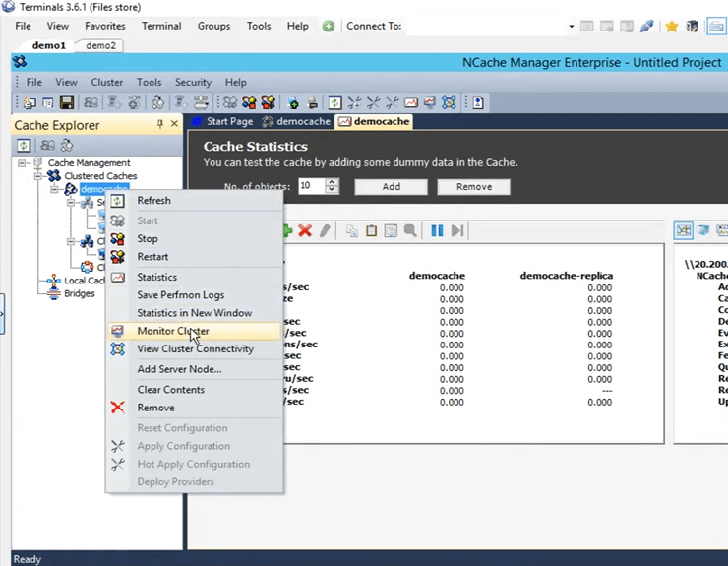Click the Remove server node toolbar icon
This screenshot has width=728, height=566.
[313, 102]
